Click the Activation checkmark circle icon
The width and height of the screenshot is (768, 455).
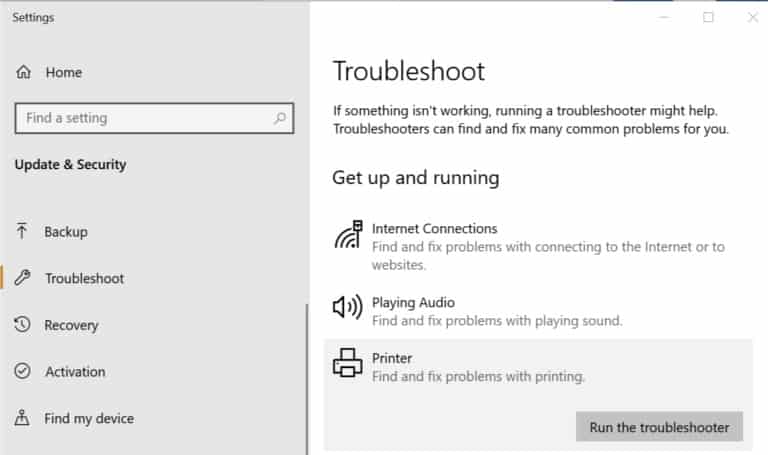[x=22, y=371]
